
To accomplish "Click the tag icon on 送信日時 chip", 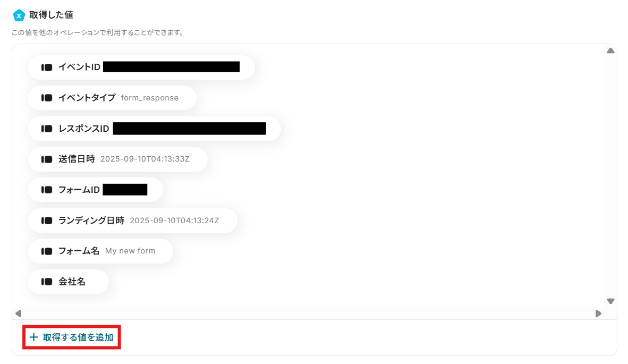I will (x=47, y=159).
